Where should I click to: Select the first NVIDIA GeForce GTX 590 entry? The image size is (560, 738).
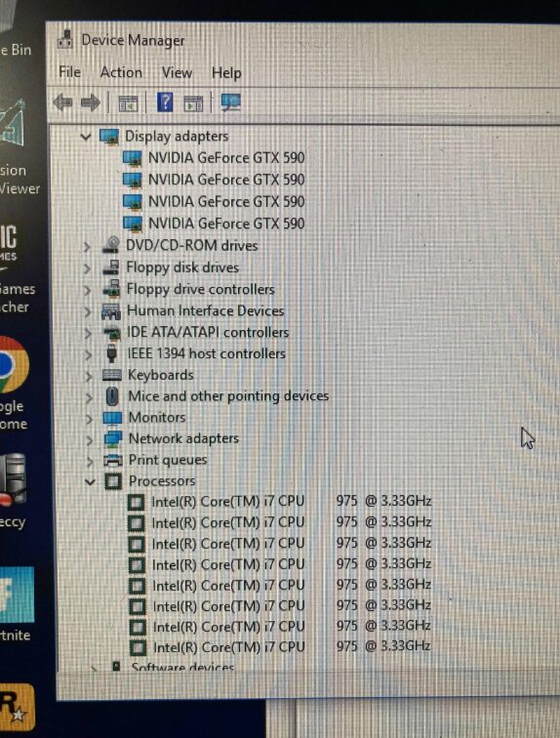(214, 158)
